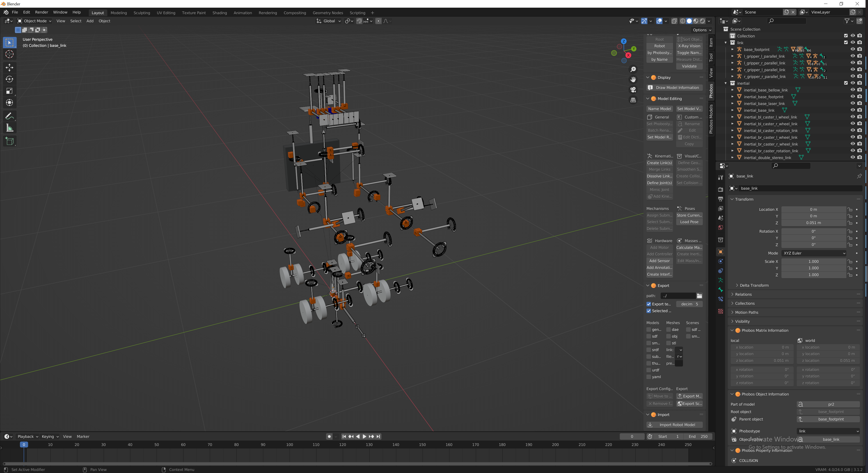The height and width of the screenshot is (473, 868).
Task: Activate the Add Cube tool
Action: click(x=9, y=141)
